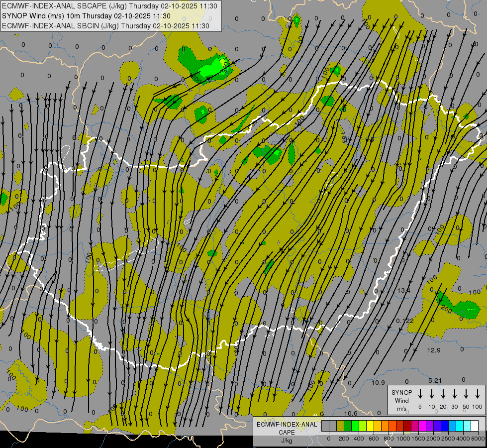Click the 0.122 value on the map

tap(404, 321)
